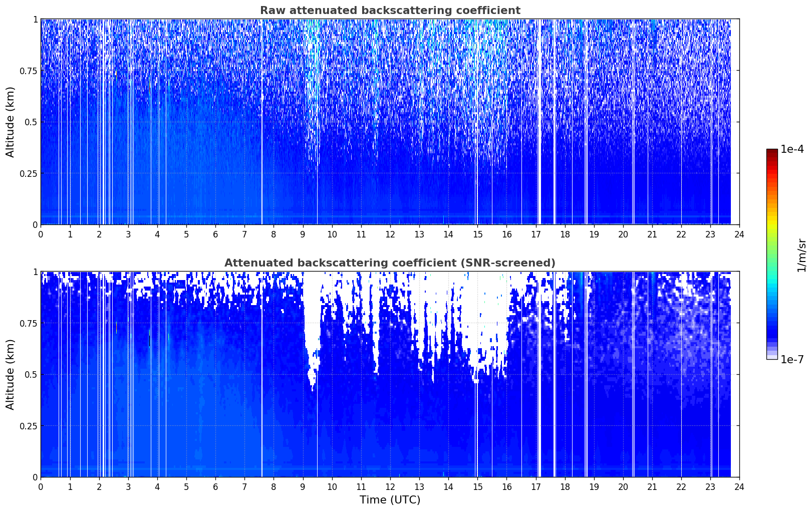Click the top plot's "Altitude (km)" label
Viewport: 812px width, 511px height.
pyautogui.click(x=11, y=122)
